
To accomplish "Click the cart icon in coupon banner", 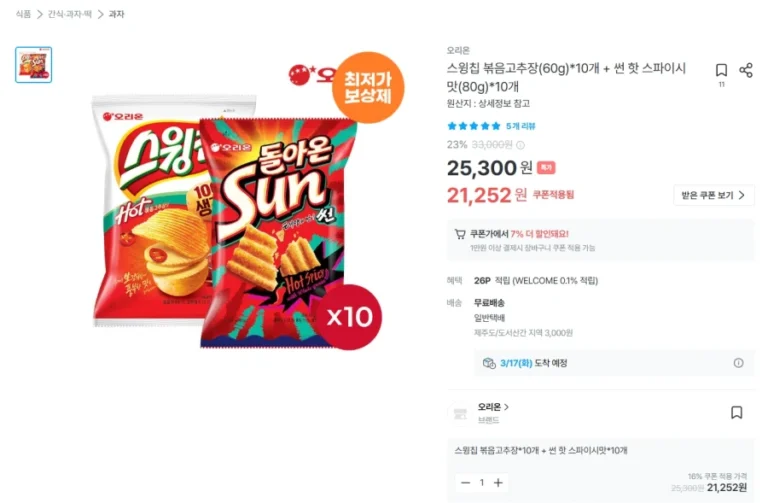I will pyautogui.click(x=460, y=234).
